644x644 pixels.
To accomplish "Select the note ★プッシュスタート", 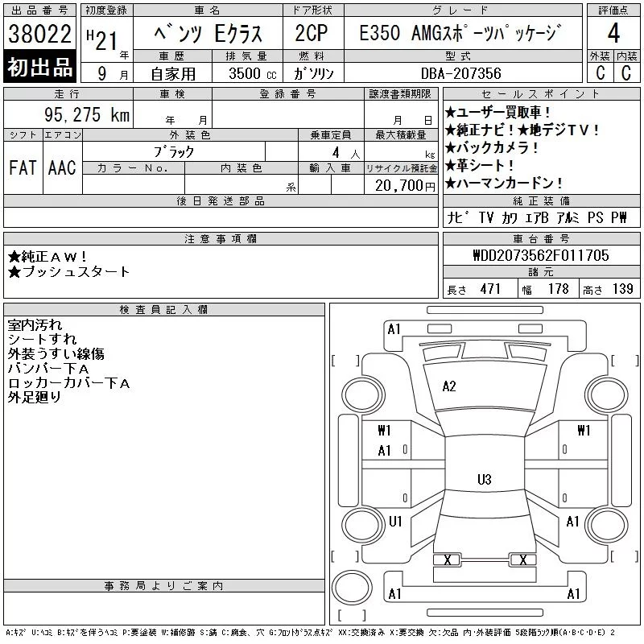I will point(68,272).
